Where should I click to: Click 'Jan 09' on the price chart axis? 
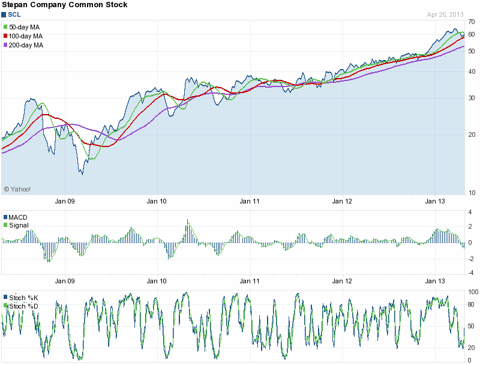pyautogui.click(x=65, y=201)
